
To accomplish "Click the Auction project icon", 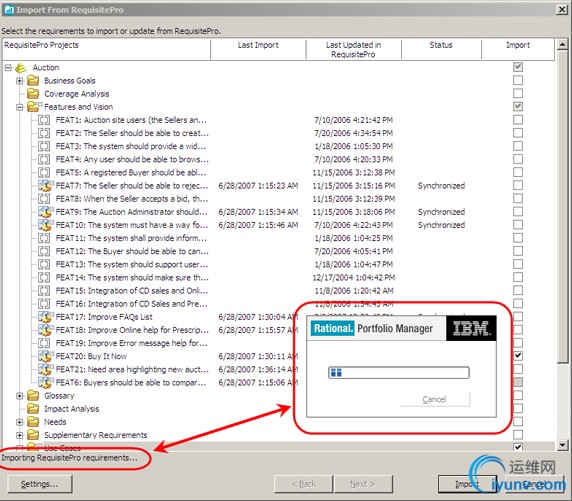I will click(x=21, y=68).
